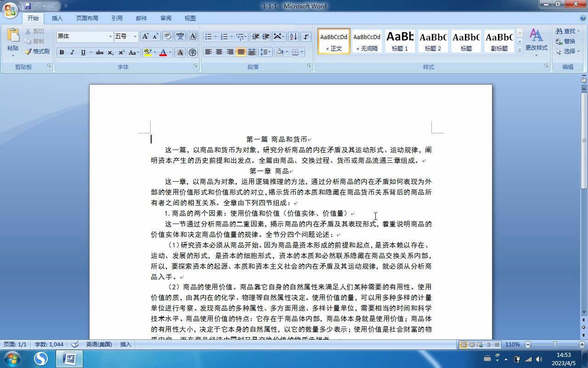Click language 英语(美国) in status bar

[x=99, y=345]
